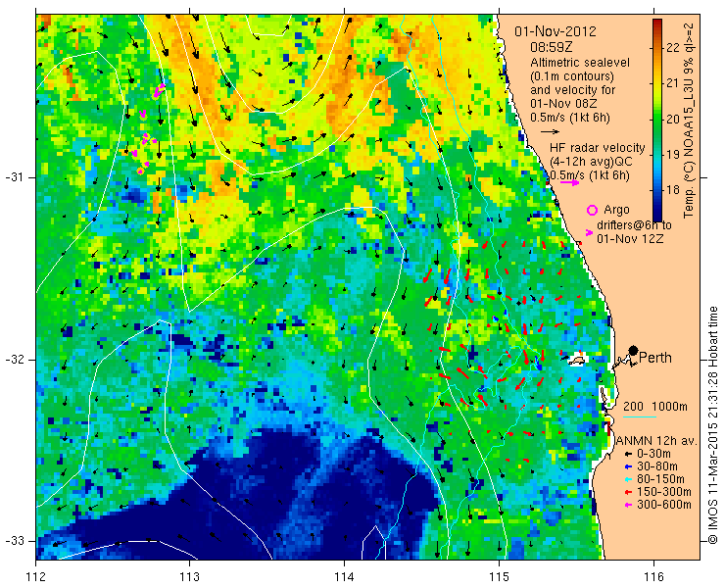Click the Perth city label
Viewport: 725px width, 588px height.
click(654, 358)
